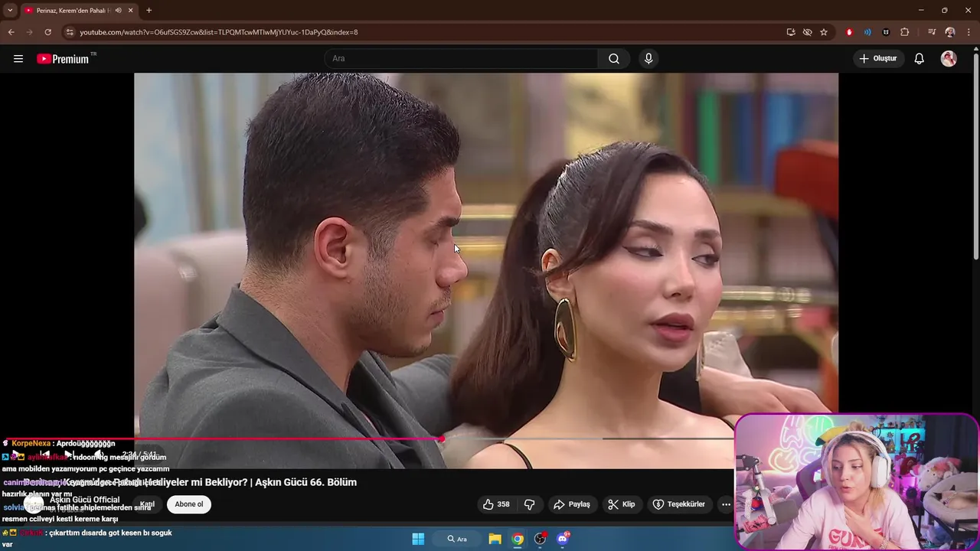
Task: Click the Paylaş share button
Action: pos(572,504)
